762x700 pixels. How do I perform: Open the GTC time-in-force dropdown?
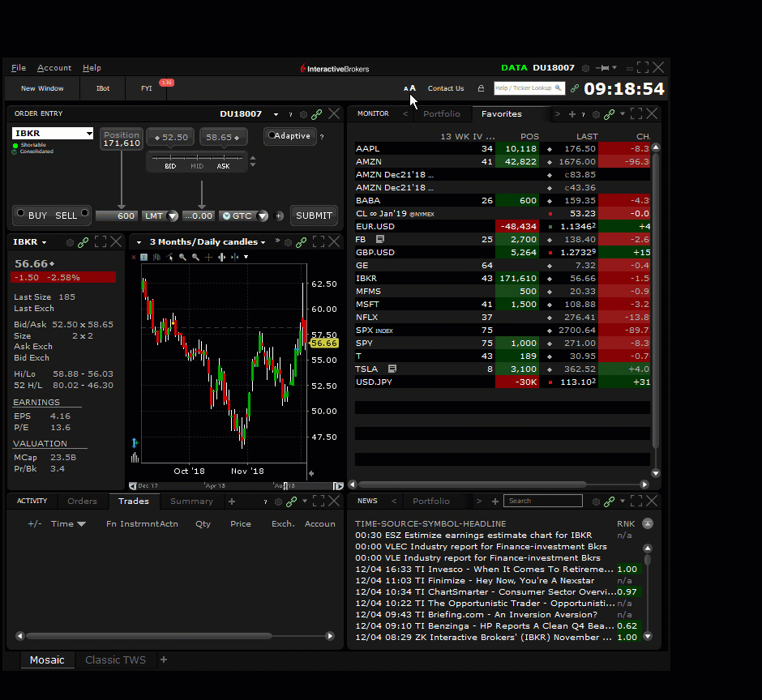pos(263,216)
